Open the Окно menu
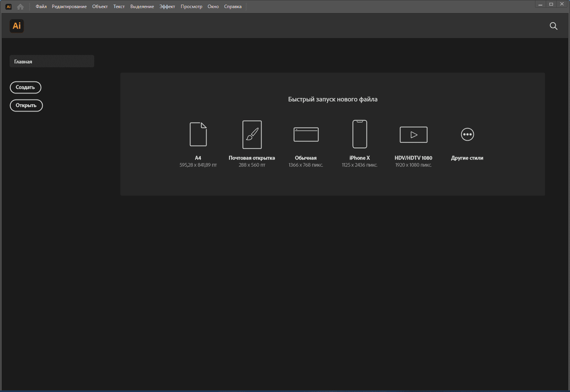570x392 pixels. click(213, 7)
